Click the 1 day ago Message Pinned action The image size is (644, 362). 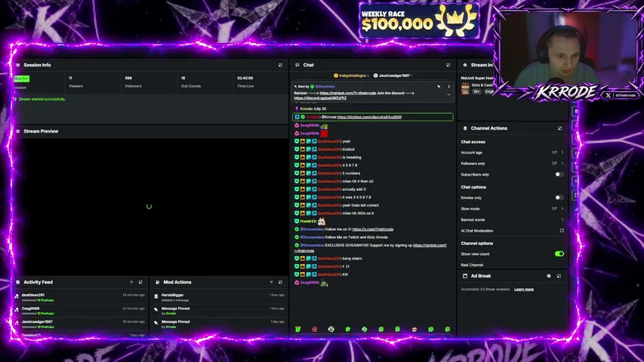pos(219,324)
